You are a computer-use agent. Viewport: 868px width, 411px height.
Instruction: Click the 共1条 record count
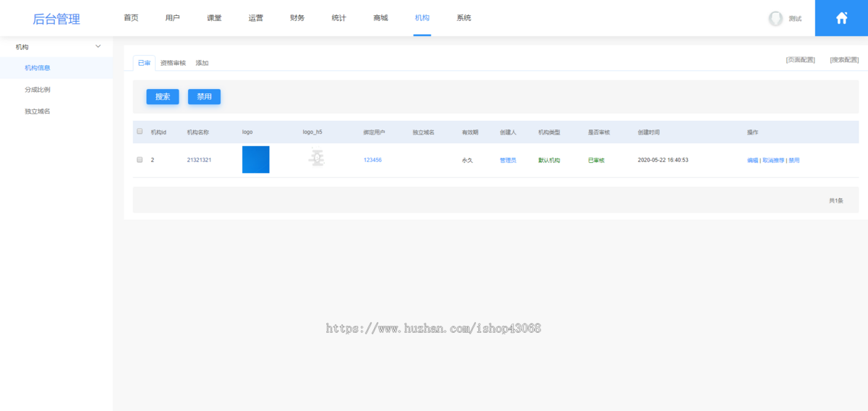835,200
